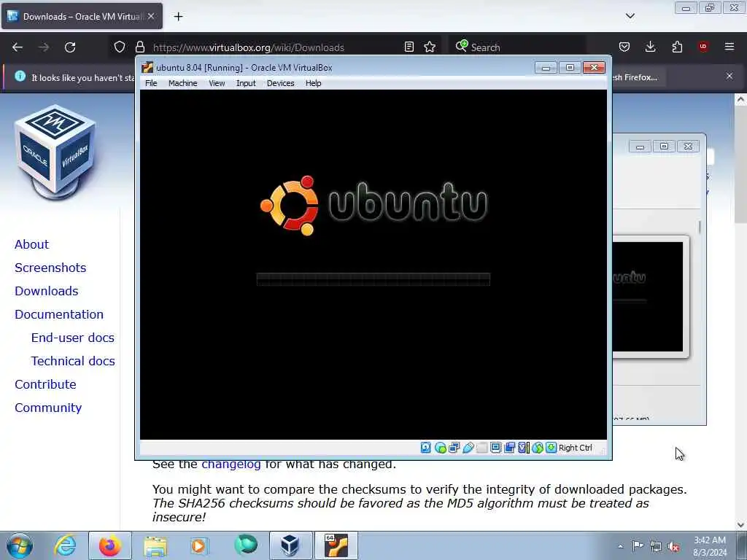The width and height of the screenshot is (747, 560).
Task: Open the Contribute sidebar link
Action: pos(45,384)
